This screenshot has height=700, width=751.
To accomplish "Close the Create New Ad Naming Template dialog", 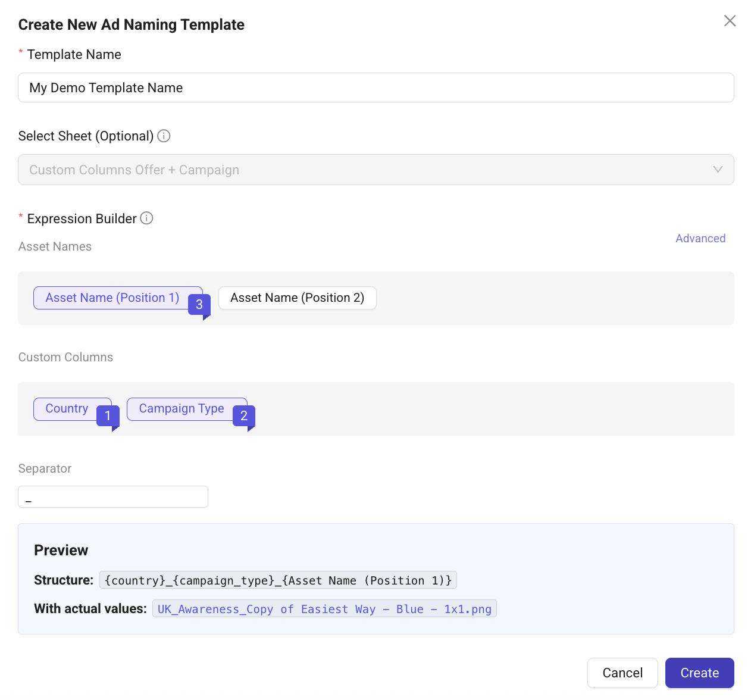I will (x=730, y=21).
